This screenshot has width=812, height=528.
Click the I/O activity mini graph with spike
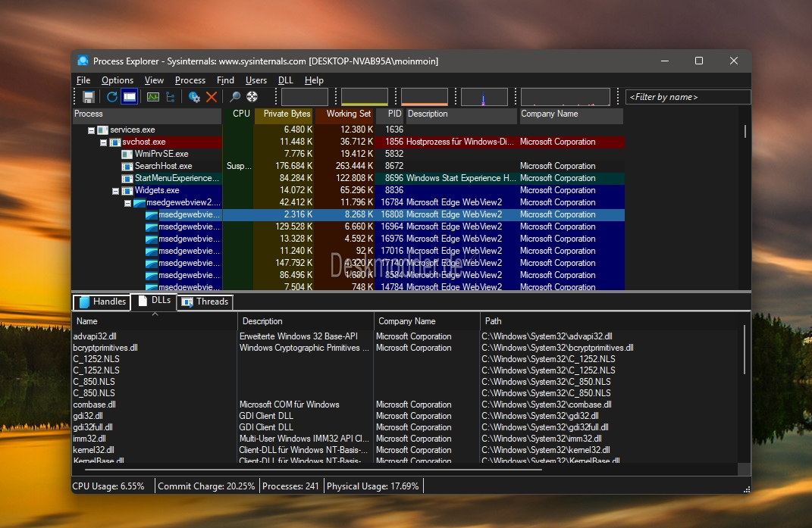(x=484, y=97)
